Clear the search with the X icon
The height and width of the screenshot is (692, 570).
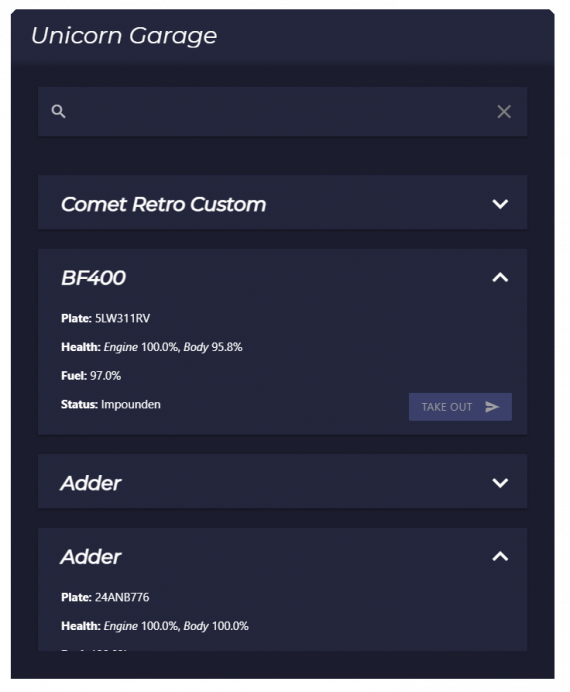[504, 112]
